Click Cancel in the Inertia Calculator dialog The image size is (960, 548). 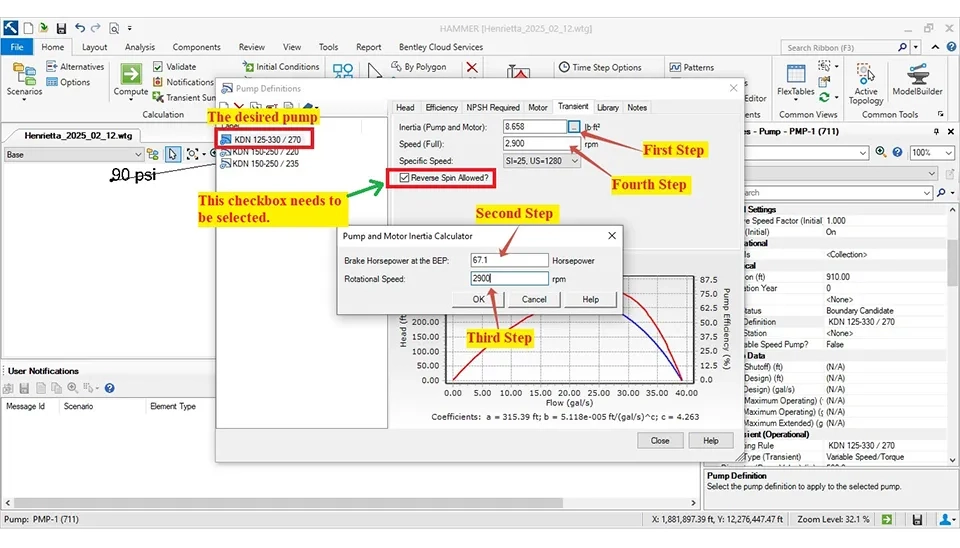coord(534,299)
